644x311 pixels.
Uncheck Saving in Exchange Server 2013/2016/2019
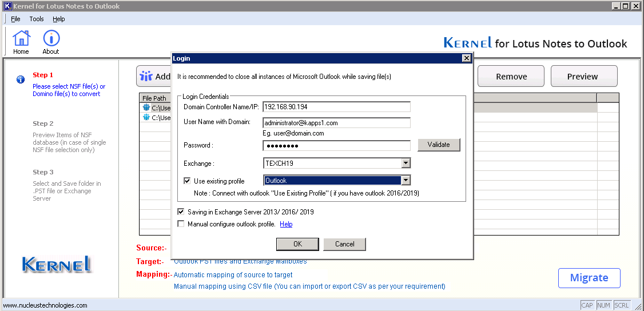tap(181, 212)
